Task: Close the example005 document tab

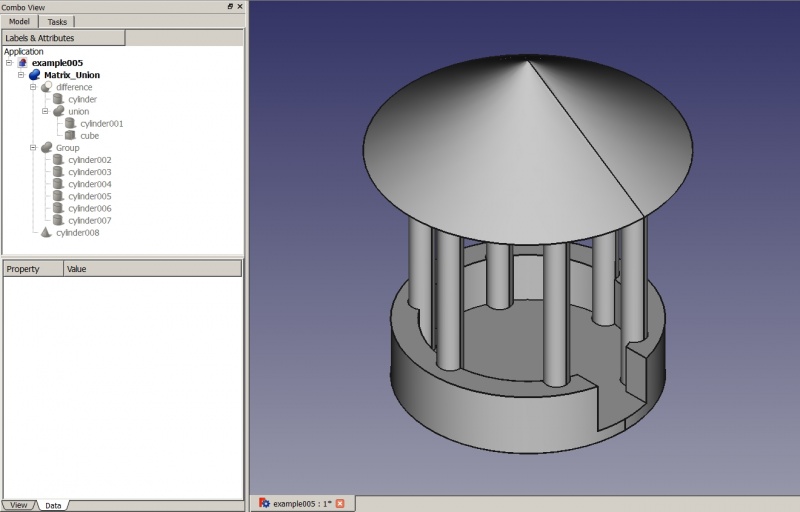Action: pyautogui.click(x=340, y=503)
